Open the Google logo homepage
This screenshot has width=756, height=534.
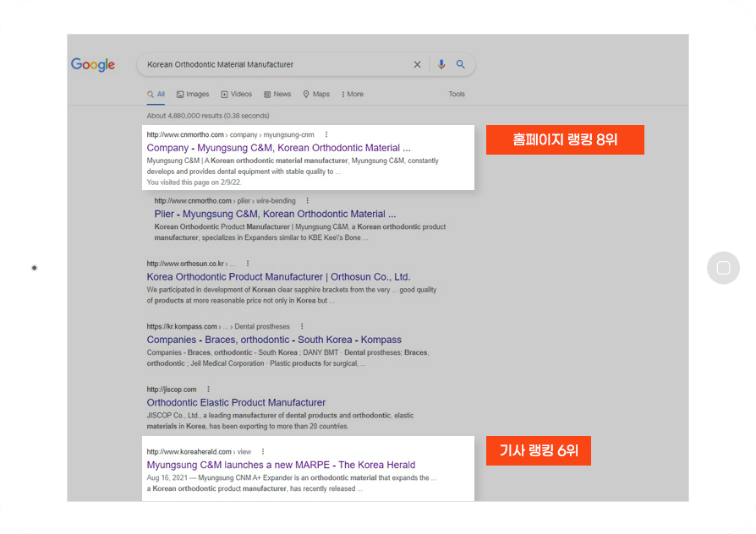tap(93, 64)
